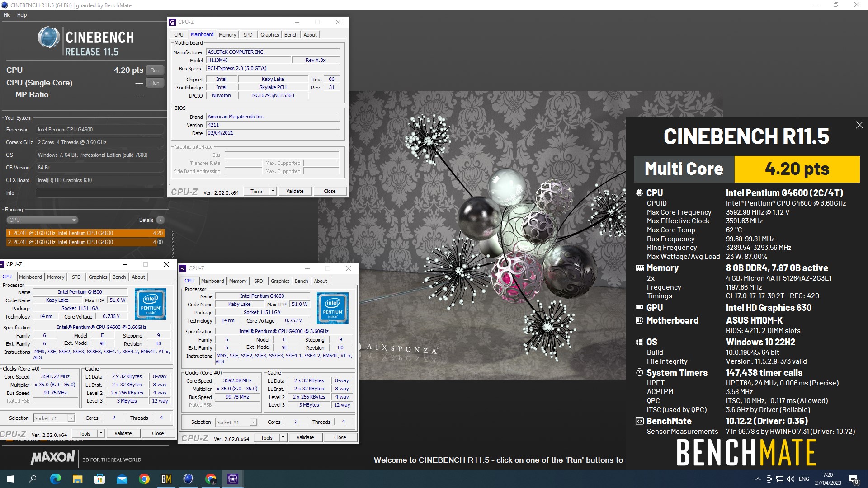Click BIOS version 4211 field in CPU-Z
The image size is (868, 488).
(x=273, y=125)
